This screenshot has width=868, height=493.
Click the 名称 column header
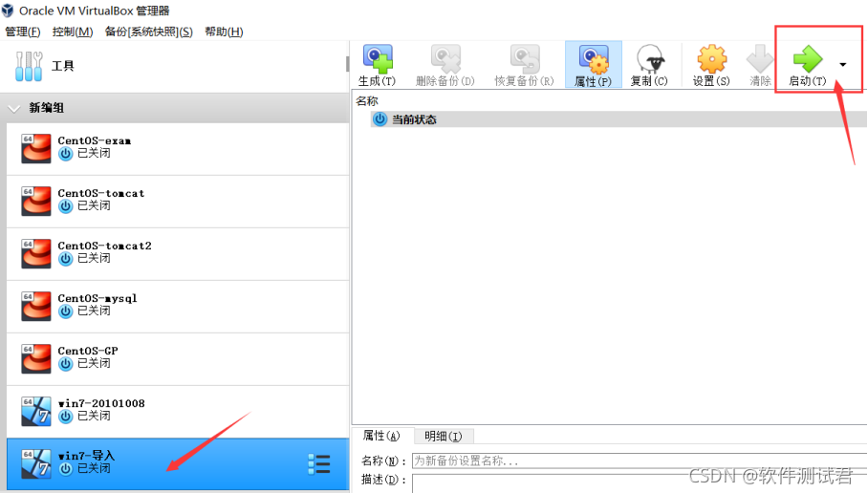pos(367,100)
